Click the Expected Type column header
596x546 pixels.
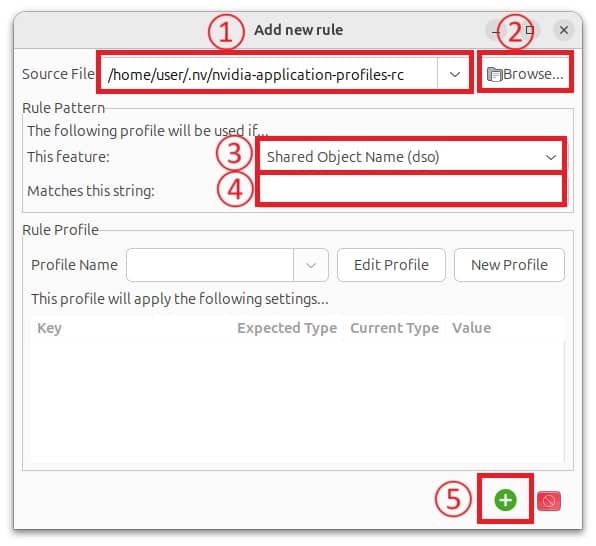287,328
